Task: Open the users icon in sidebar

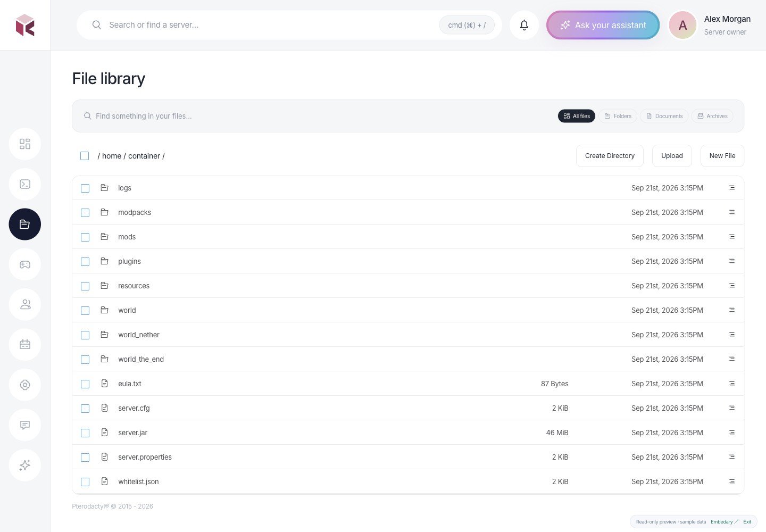Action: tap(25, 304)
